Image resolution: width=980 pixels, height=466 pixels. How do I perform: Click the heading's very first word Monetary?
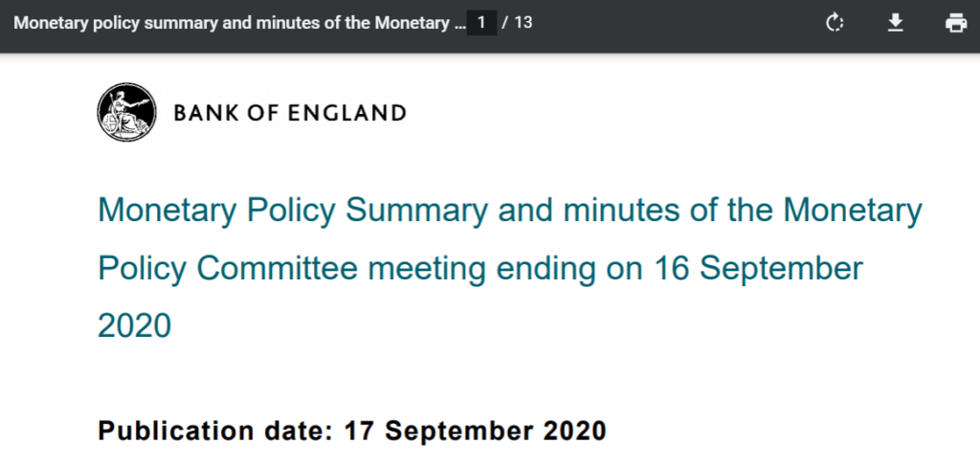point(167,211)
